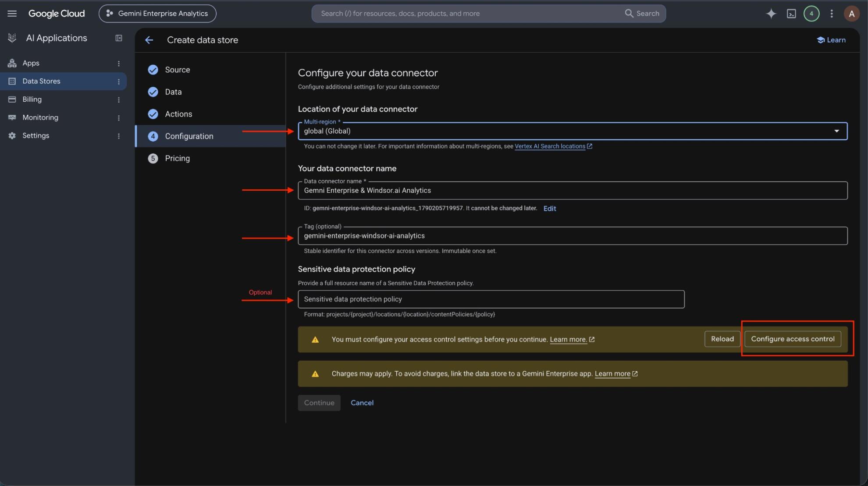Open Monitoring in the left sidebar
868x486 pixels.
click(64, 117)
